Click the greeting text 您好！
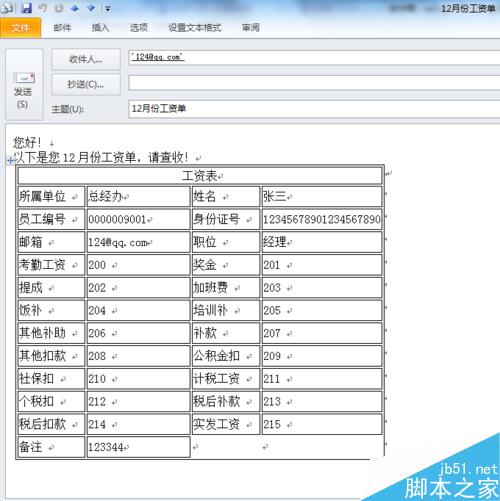Image resolution: width=500 pixels, height=501 pixels. [x=27, y=142]
